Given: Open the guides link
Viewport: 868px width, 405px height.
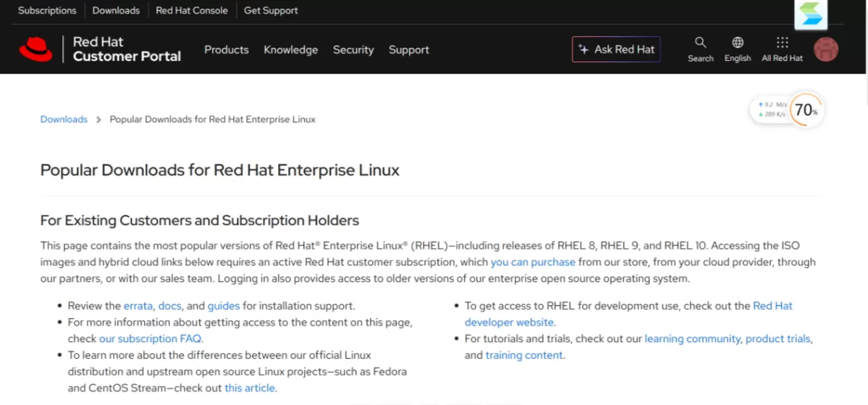Looking at the screenshot, I should 224,305.
